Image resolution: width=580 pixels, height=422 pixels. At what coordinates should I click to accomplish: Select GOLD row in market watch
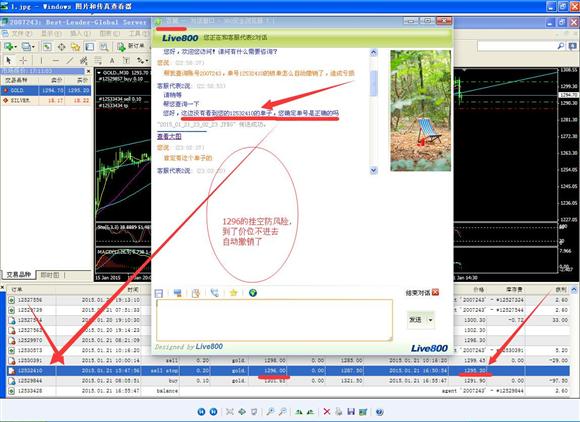coord(46,90)
